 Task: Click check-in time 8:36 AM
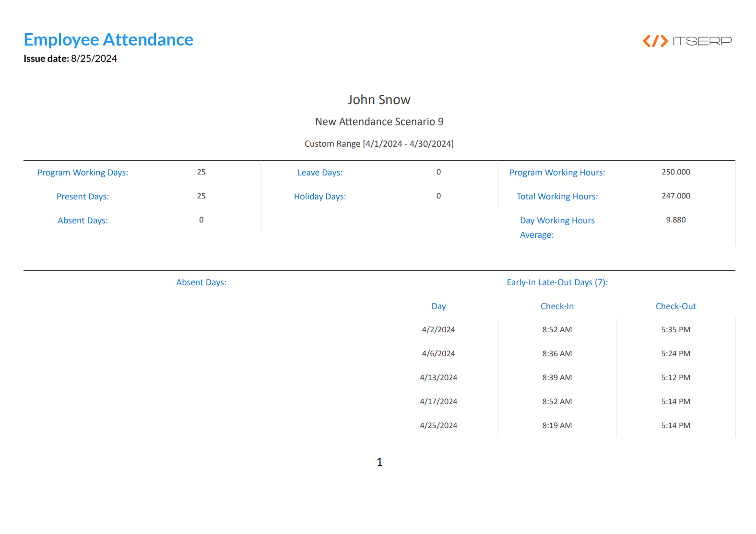[557, 354]
